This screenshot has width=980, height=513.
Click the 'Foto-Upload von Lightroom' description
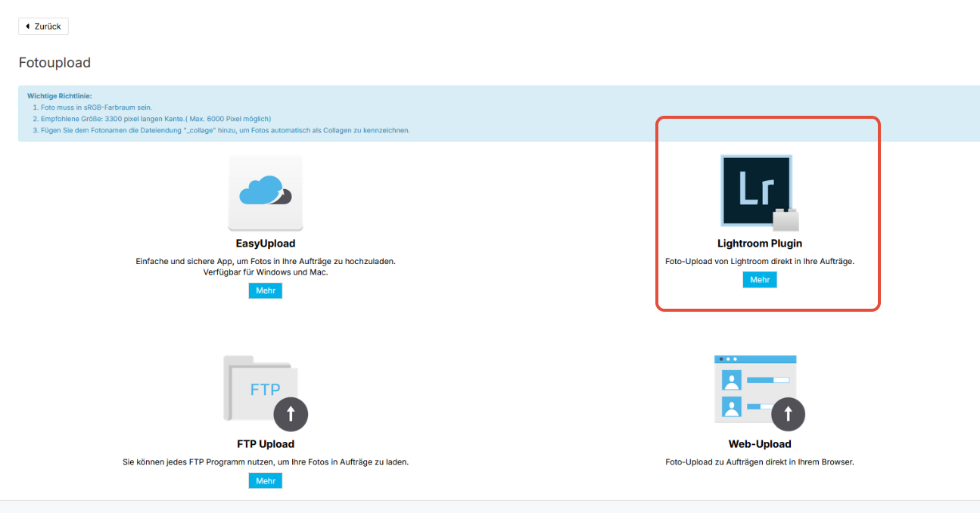pyautogui.click(x=760, y=261)
